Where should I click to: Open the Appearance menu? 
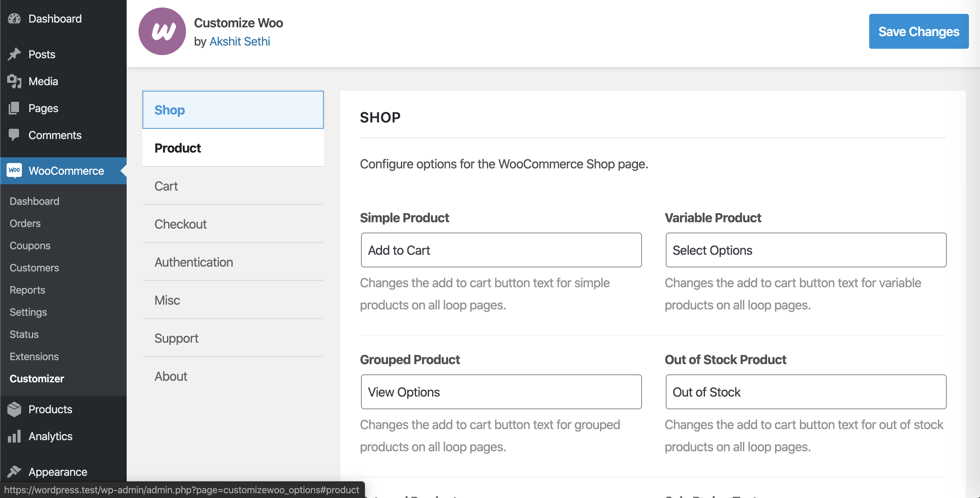coord(63,472)
